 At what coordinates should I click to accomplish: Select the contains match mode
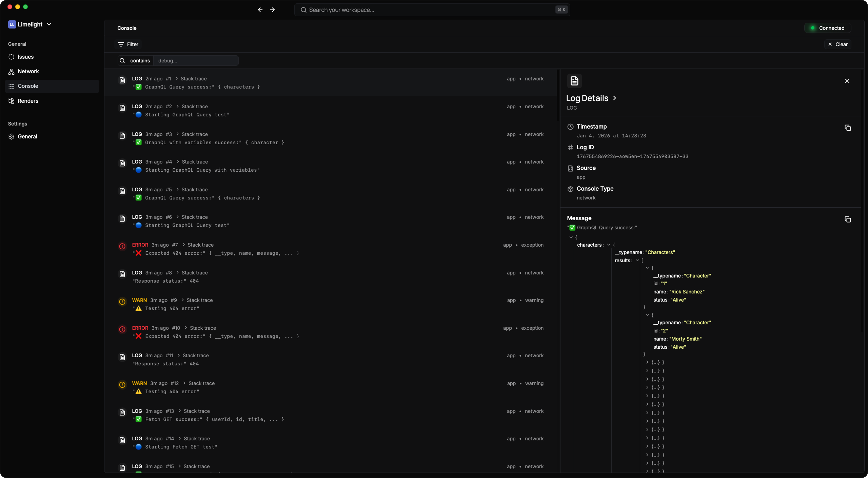coord(140,60)
